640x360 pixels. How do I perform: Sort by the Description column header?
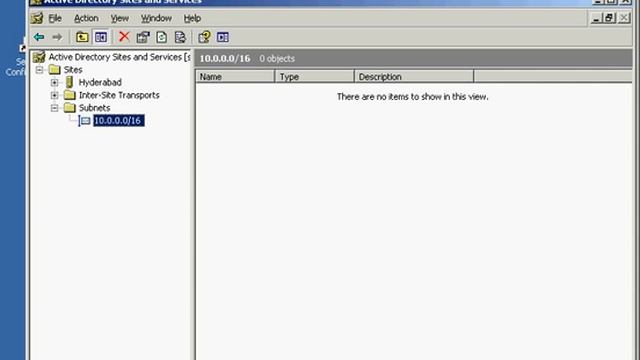(x=414, y=77)
